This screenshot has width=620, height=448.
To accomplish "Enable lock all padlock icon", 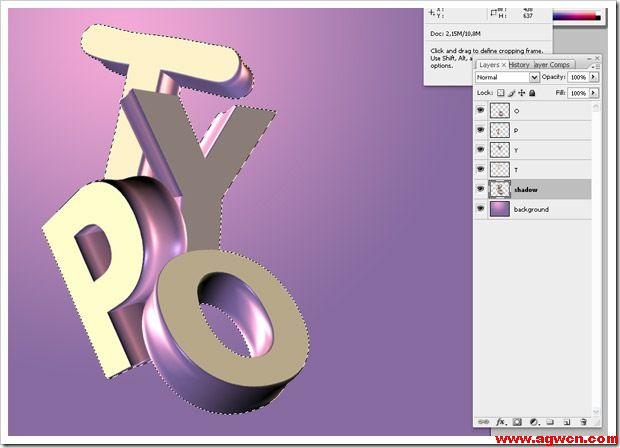I will point(532,93).
